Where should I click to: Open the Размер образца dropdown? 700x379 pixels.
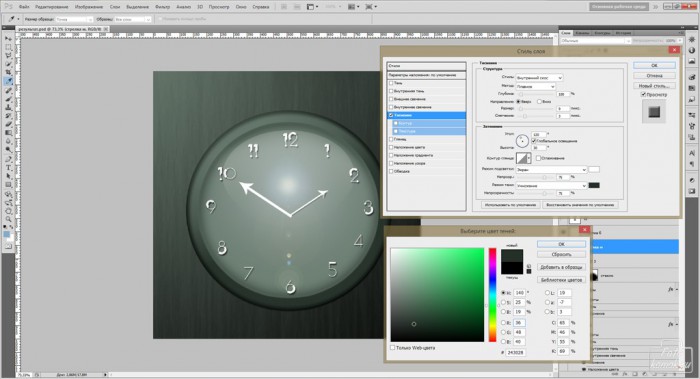[75, 19]
